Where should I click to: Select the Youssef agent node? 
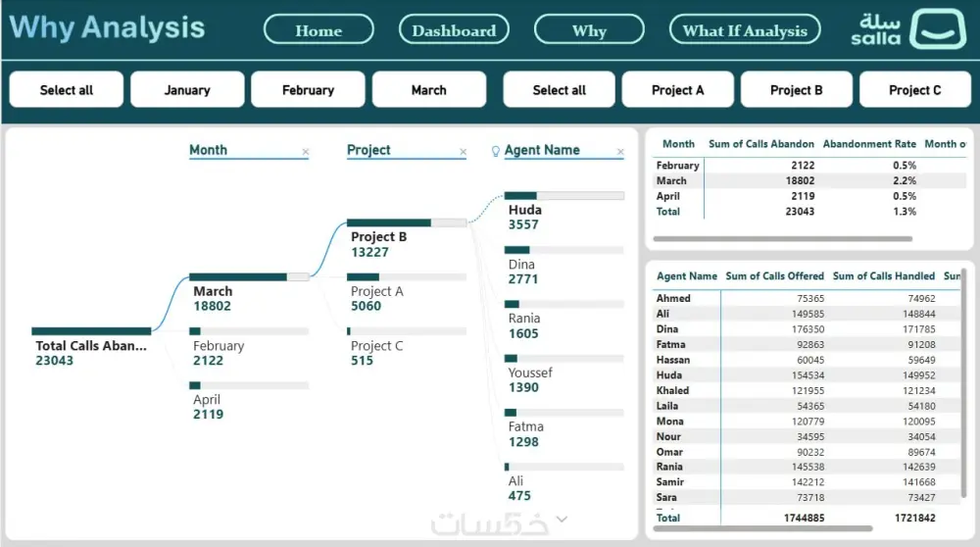click(x=563, y=373)
